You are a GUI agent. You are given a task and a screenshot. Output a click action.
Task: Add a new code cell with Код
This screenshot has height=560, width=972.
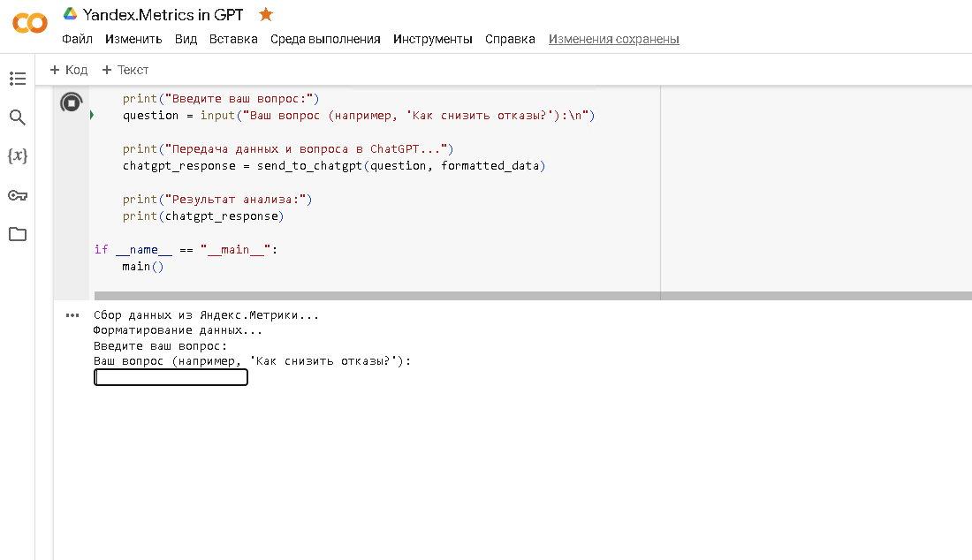click(69, 70)
